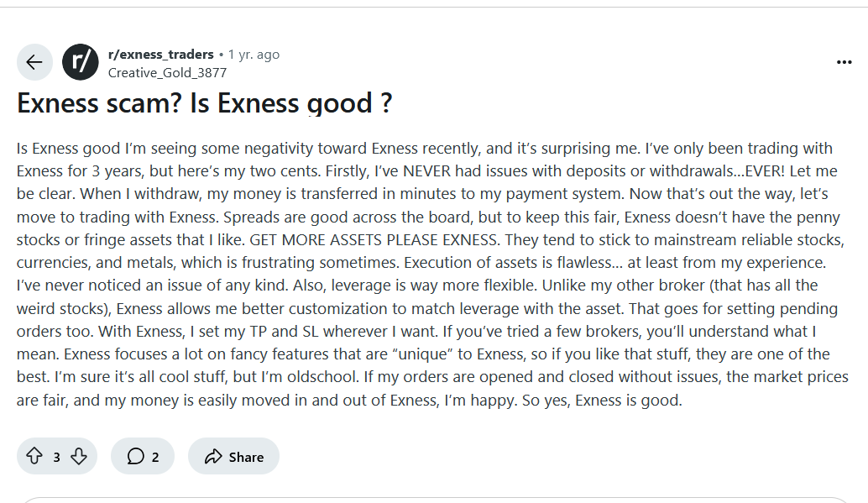Screen dimensions: 868x503
Task: Click the vote score number 3
Action: 56,457
